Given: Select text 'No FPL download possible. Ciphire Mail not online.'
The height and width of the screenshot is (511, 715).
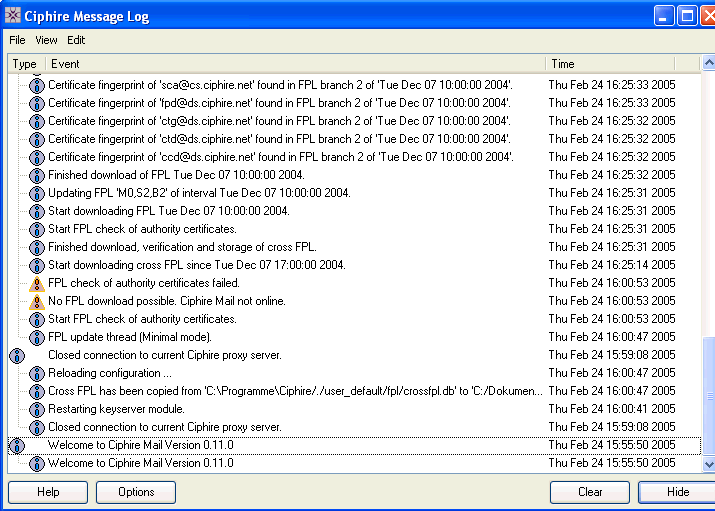Looking at the screenshot, I should tap(167, 301).
